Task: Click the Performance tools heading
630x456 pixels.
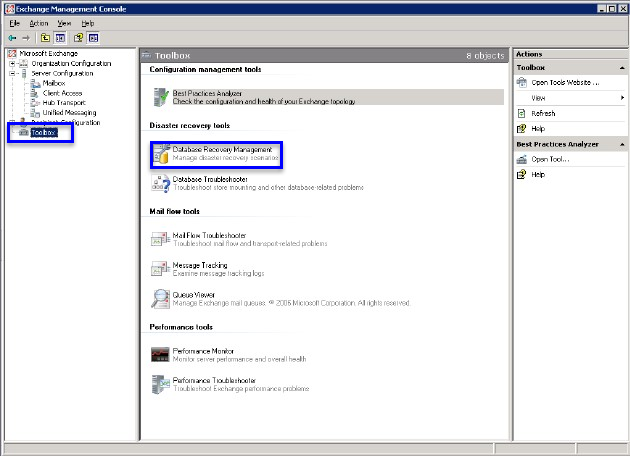Action: pyautogui.click(x=181, y=327)
